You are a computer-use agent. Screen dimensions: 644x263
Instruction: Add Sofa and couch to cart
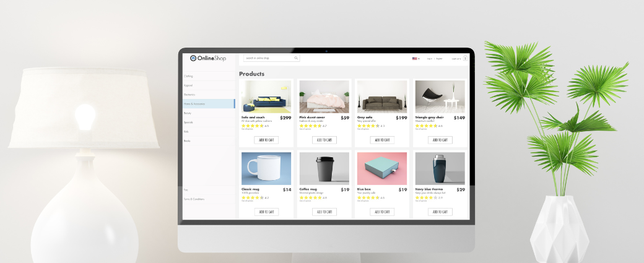(x=266, y=140)
